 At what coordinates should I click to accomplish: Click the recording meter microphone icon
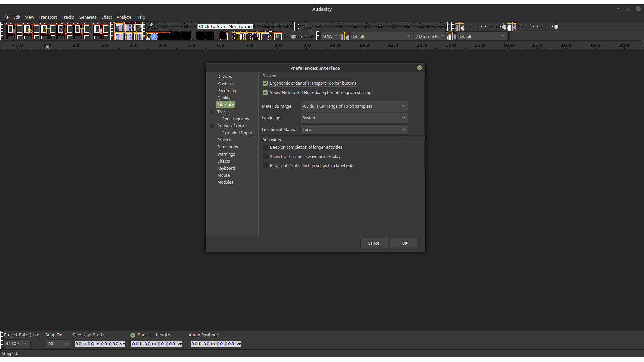pos(150,26)
